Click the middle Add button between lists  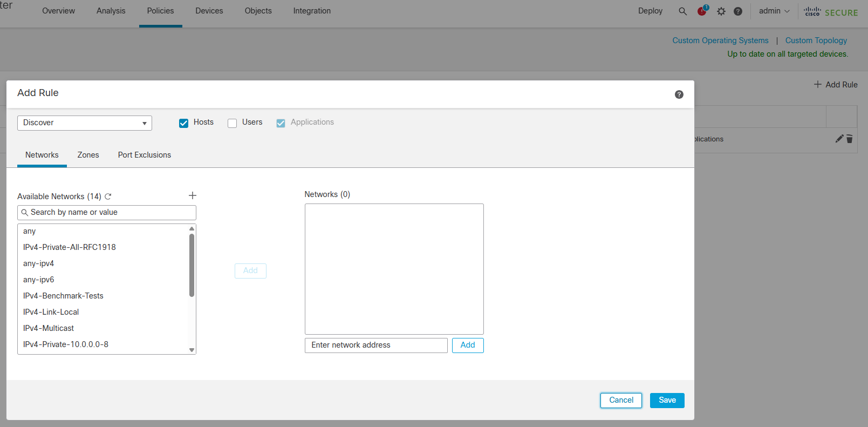[250, 271]
